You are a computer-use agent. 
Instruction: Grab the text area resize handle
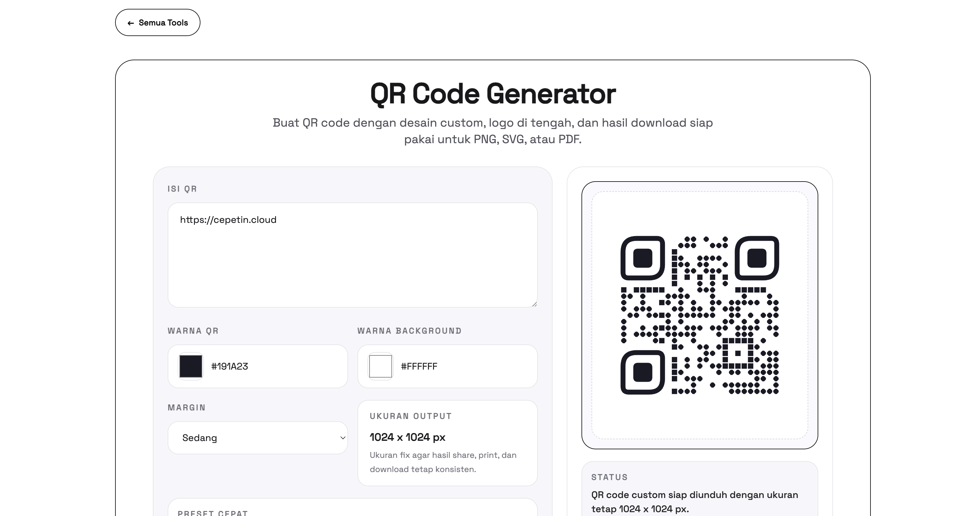pos(534,304)
